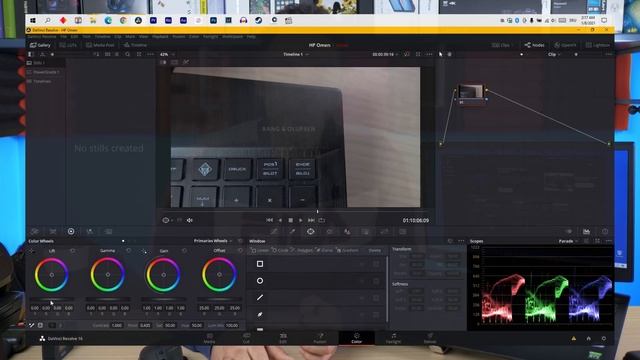Image resolution: width=640 pixels, height=360 pixels.
Task: Open the Primaries Wheels mode dropdown
Action: point(213,241)
